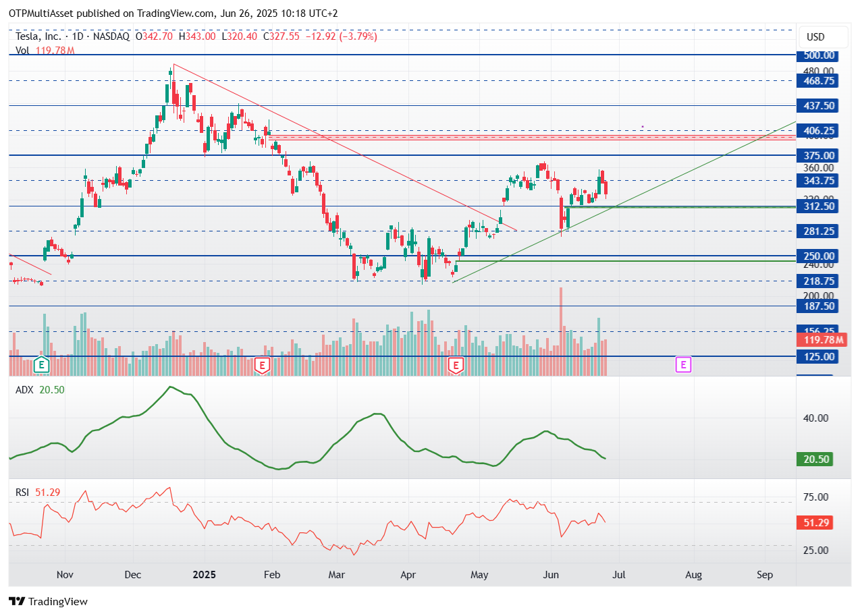Select the 343.75 price level label
This screenshot has width=860, height=616.
pos(819,181)
